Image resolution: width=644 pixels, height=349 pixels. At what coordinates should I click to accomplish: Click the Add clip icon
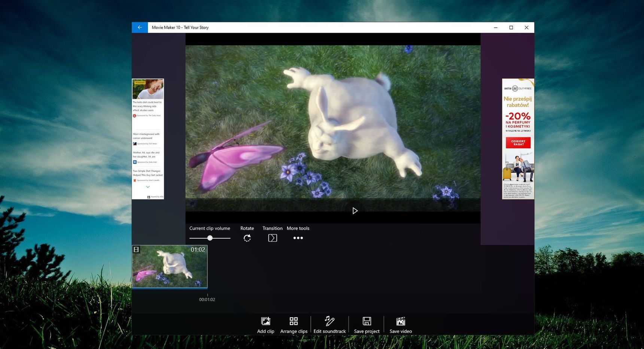[x=265, y=321]
